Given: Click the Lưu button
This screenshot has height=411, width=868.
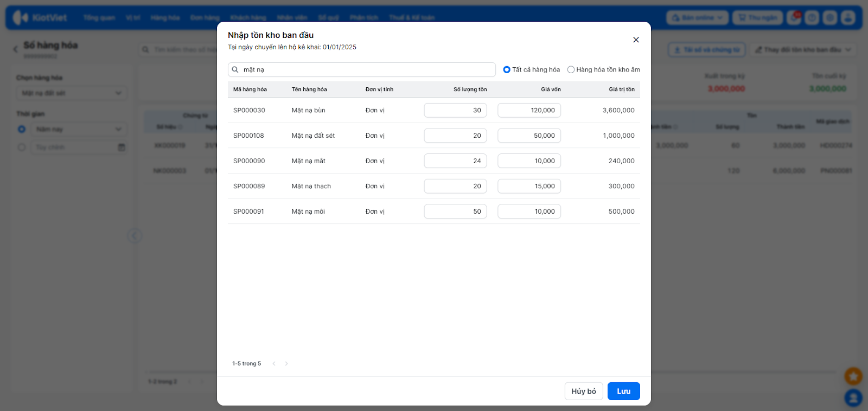Looking at the screenshot, I should [x=623, y=391].
